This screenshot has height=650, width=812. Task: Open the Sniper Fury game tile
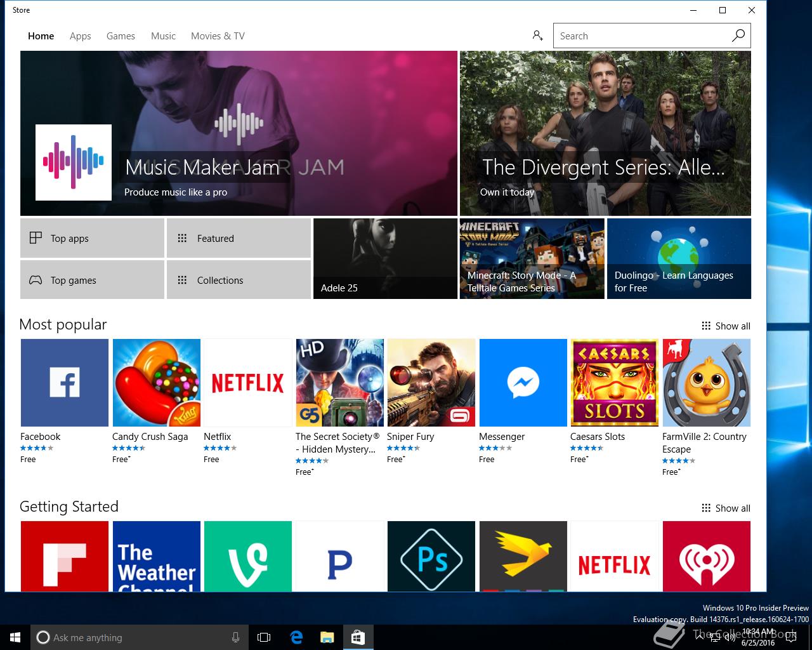click(x=431, y=383)
